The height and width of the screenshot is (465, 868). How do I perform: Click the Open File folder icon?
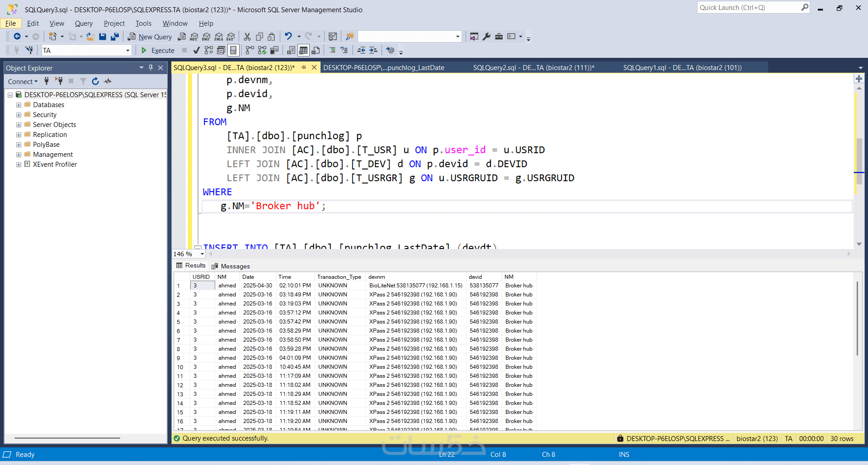coord(90,37)
